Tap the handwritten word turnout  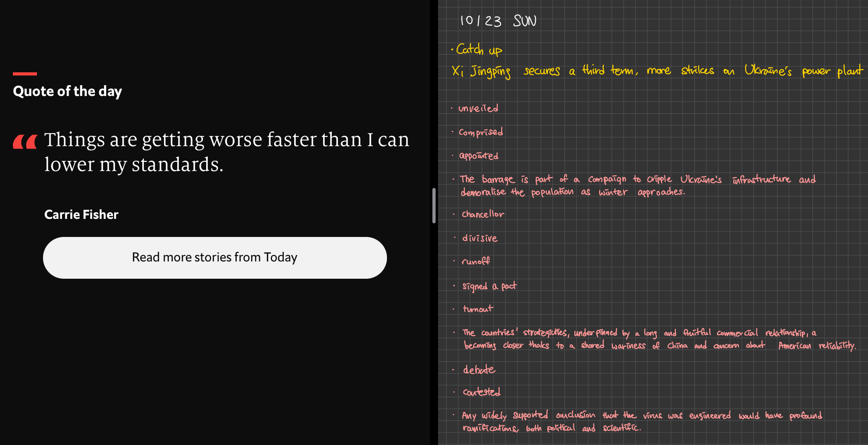tap(478, 309)
